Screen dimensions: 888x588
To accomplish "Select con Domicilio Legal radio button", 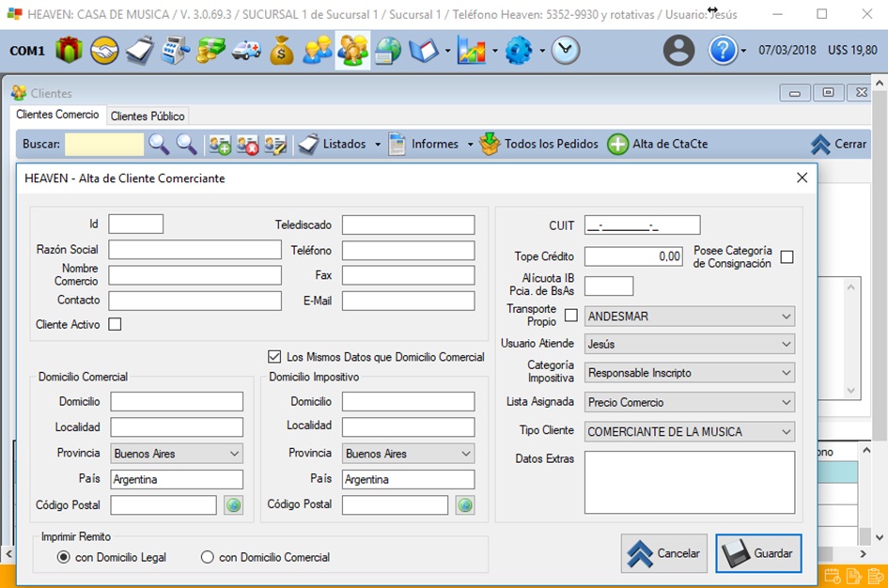I will pos(64,557).
